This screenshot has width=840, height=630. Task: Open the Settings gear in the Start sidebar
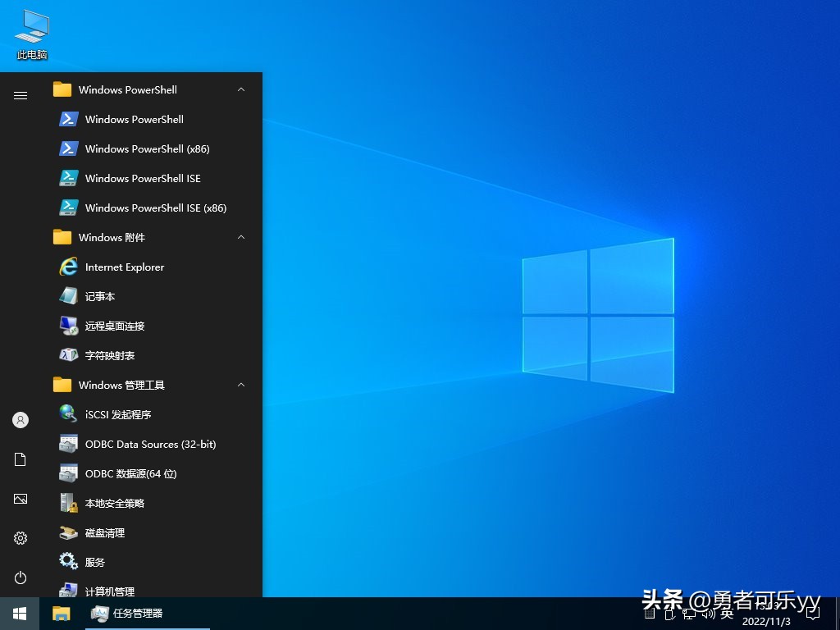(20, 538)
